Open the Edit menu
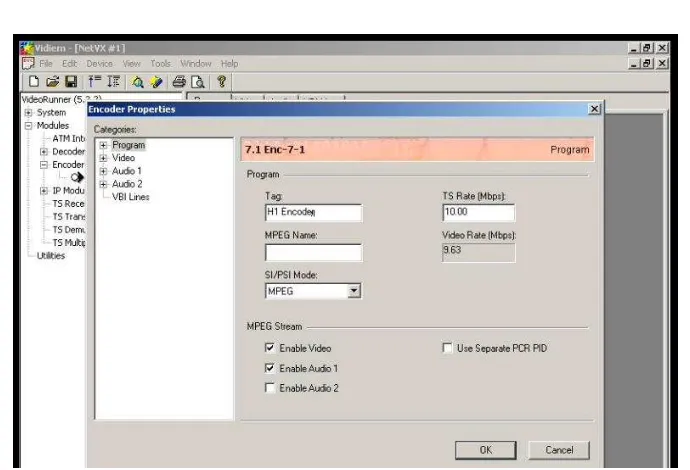This screenshot has height=470, width=690. 70,64
